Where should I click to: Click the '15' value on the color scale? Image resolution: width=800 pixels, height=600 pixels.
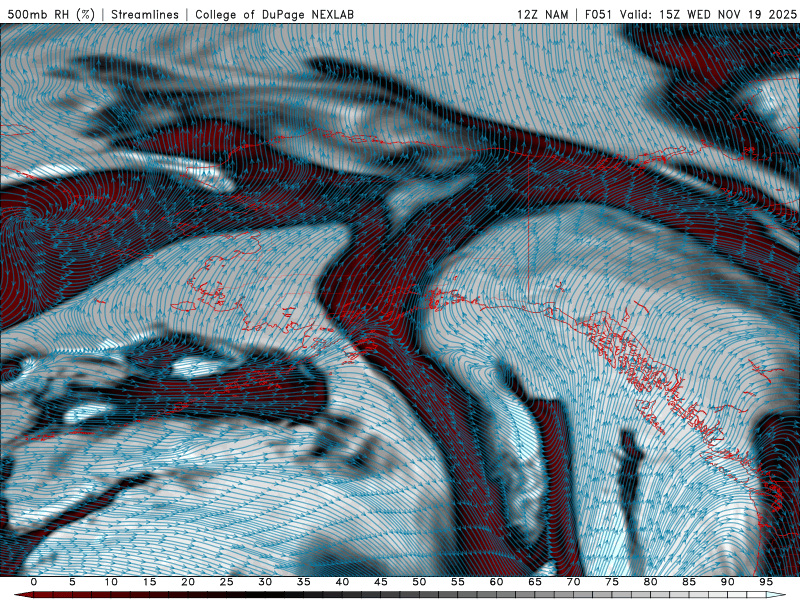tap(149, 582)
